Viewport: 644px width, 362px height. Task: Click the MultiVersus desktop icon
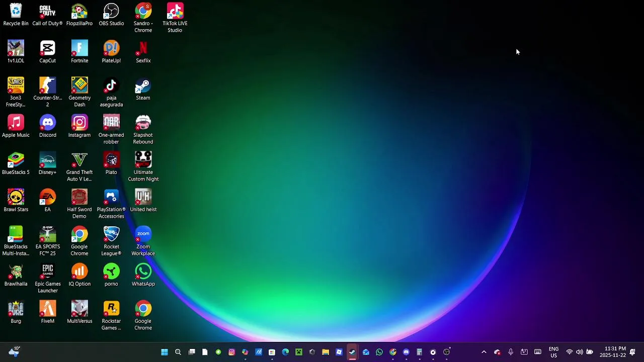(79, 313)
